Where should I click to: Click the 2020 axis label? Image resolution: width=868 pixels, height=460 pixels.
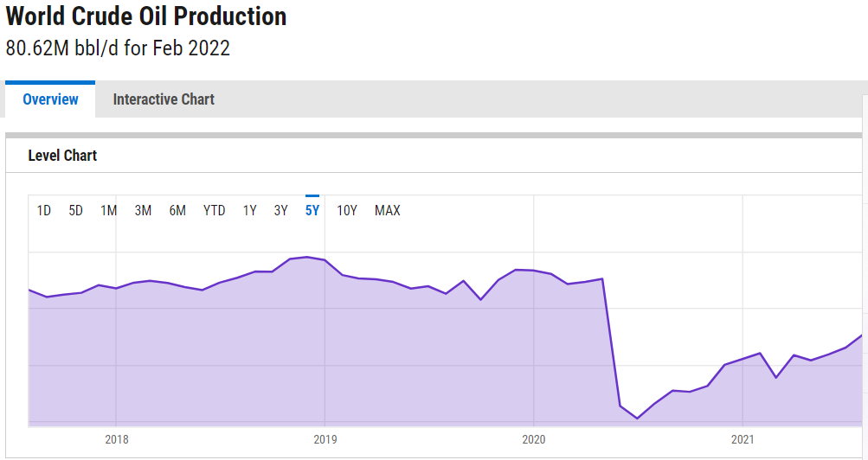tap(534, 439)
